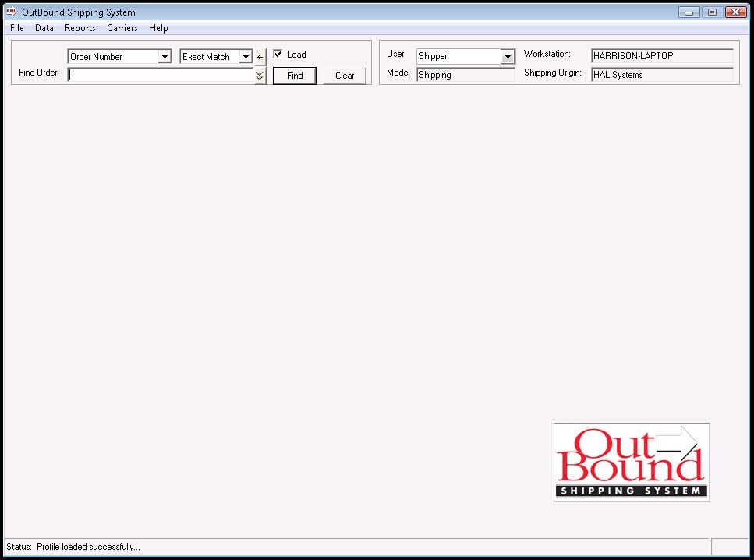Click the OutBound Shipping System logo
This screenshot has height=560, width=754.
point(631,461)
